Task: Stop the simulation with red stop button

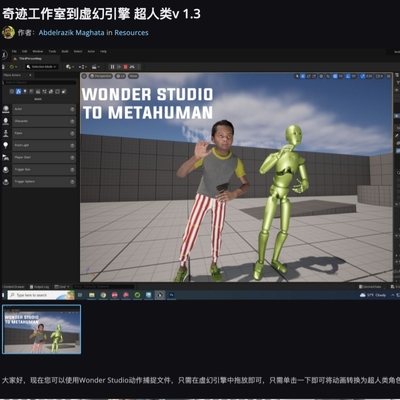Action: tap(126, 67)
